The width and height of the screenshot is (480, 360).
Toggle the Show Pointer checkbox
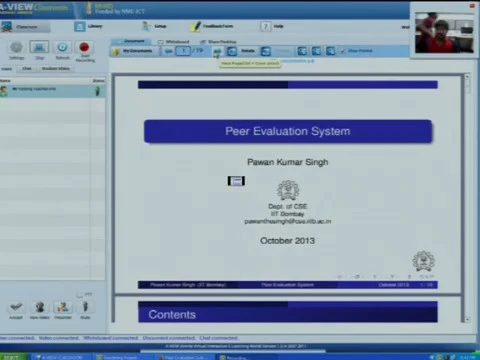(x=343, y=51)
